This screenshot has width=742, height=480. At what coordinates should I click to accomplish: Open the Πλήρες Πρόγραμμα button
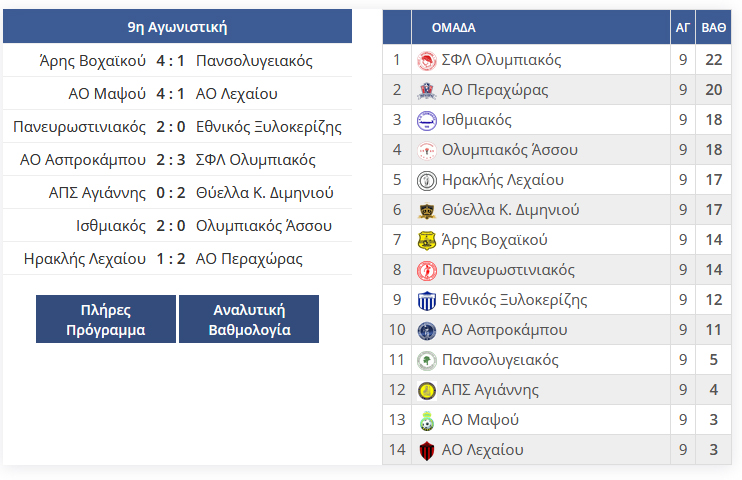[x=106, y=319]
